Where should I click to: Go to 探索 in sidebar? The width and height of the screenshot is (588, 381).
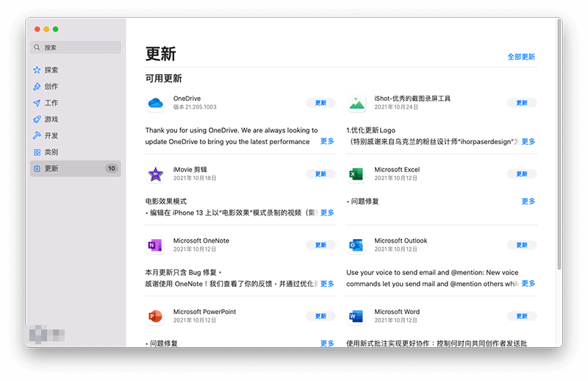pos(51,71)
